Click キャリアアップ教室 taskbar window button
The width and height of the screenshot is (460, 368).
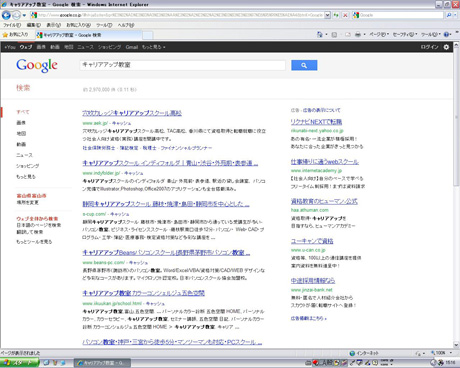tap(102, 363)
